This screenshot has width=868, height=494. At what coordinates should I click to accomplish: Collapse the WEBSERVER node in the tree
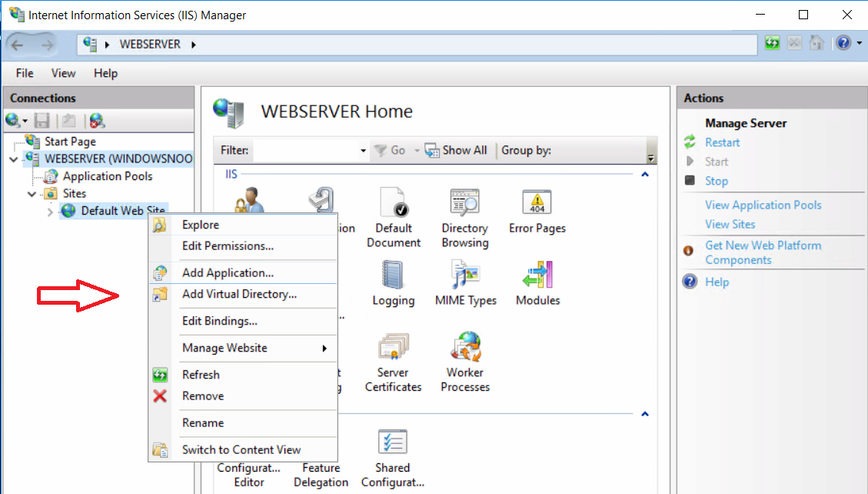pos(14,159)
